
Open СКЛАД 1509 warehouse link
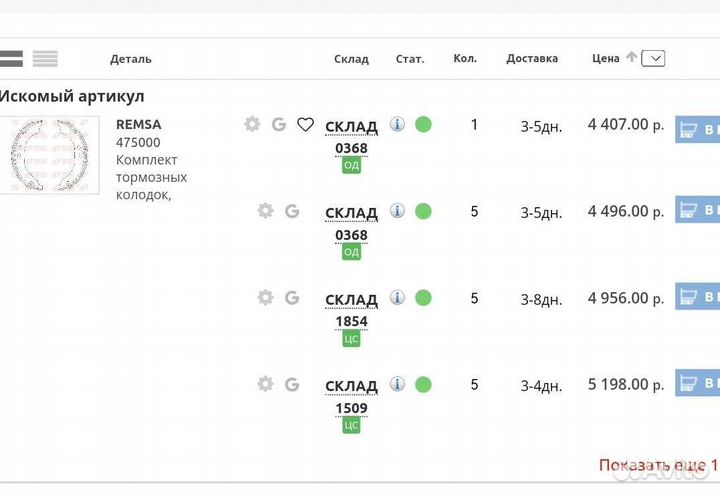click(351, 396)
